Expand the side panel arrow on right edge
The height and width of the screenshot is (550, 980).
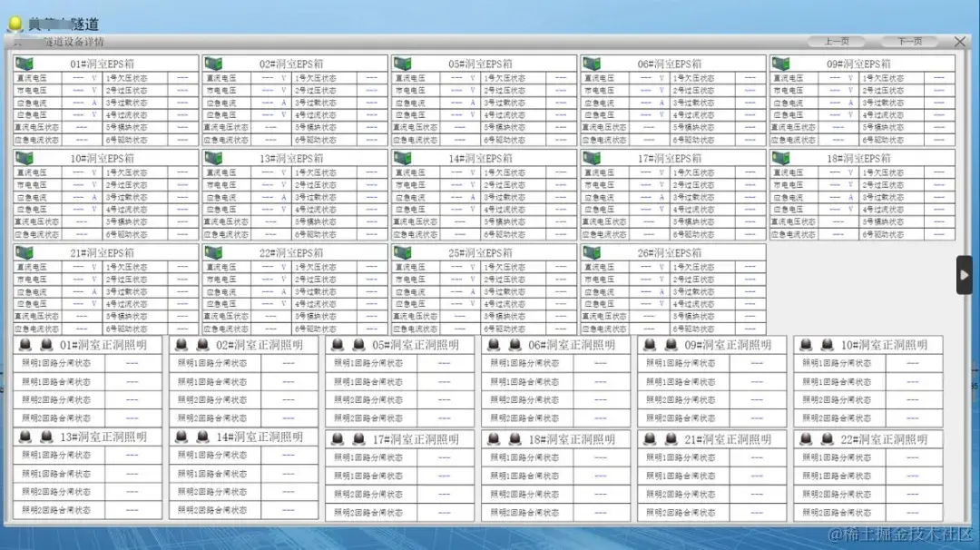(x=965, y=274)
